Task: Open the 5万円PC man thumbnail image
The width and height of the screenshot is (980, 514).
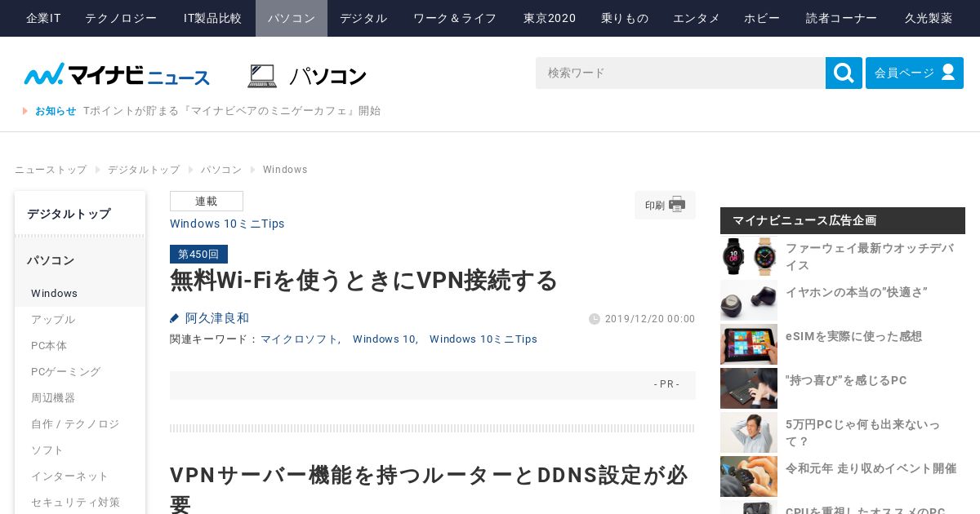Action: point(749,432)
